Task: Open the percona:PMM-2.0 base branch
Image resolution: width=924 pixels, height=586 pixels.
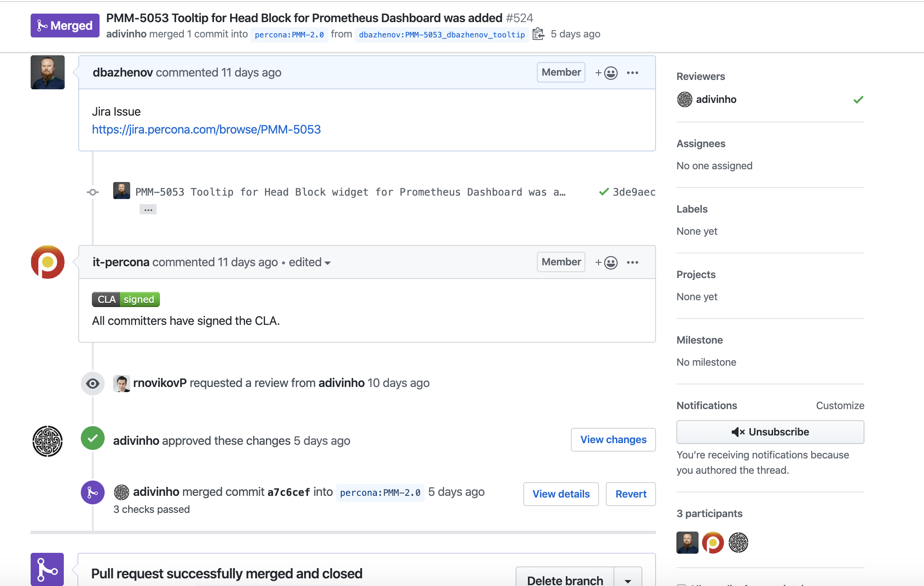Action: pos(289,34)
